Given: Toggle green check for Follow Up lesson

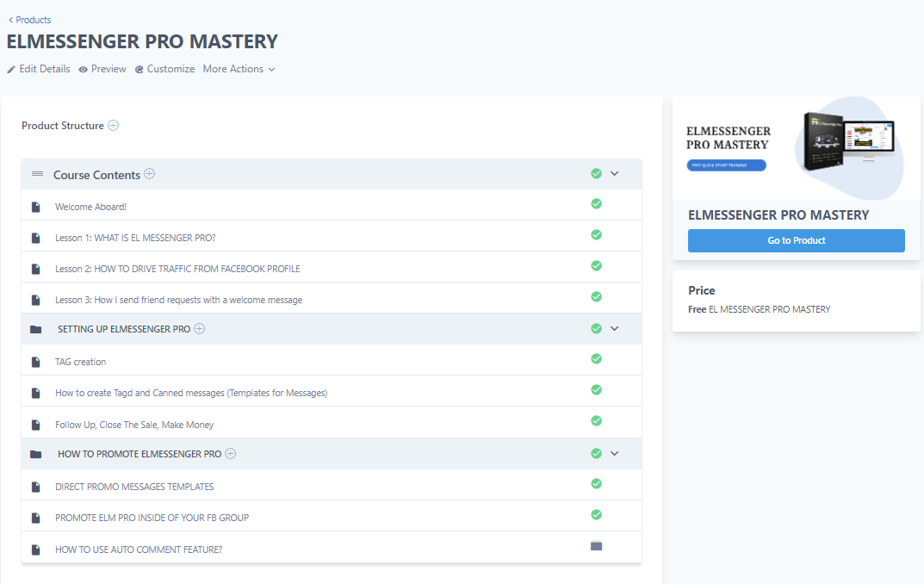Looking at the screenshot, I should pos(597,420).
